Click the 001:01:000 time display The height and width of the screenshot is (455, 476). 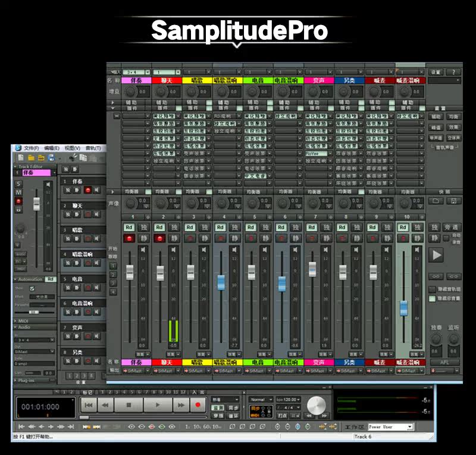40,407
